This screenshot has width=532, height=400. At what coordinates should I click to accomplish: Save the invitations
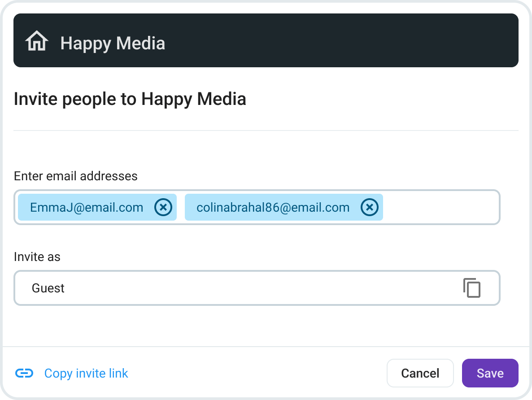click(490, 373)
